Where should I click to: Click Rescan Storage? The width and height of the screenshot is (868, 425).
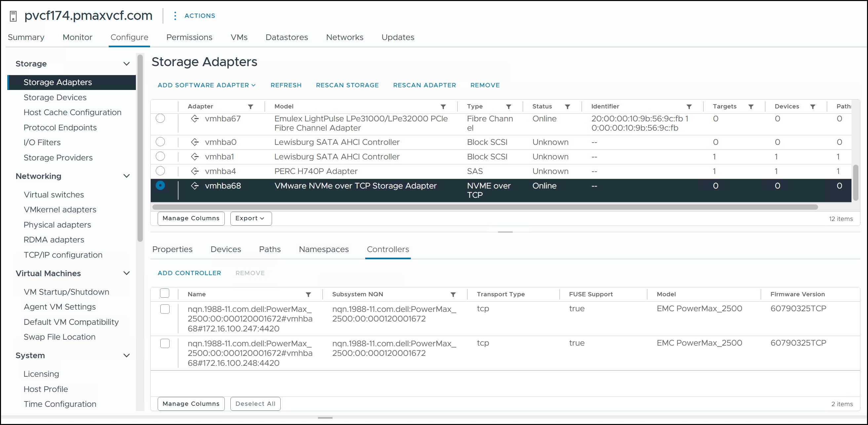tap(347, 85)
